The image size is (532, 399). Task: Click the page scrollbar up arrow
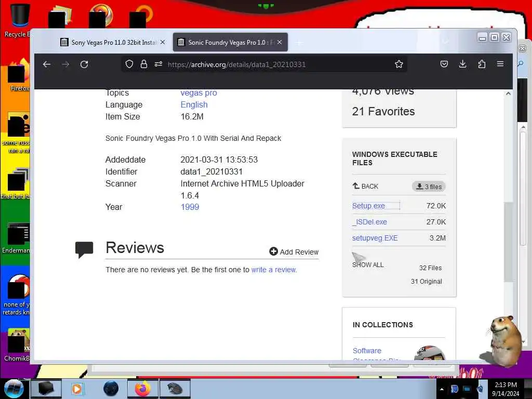[x=508, y=94]
